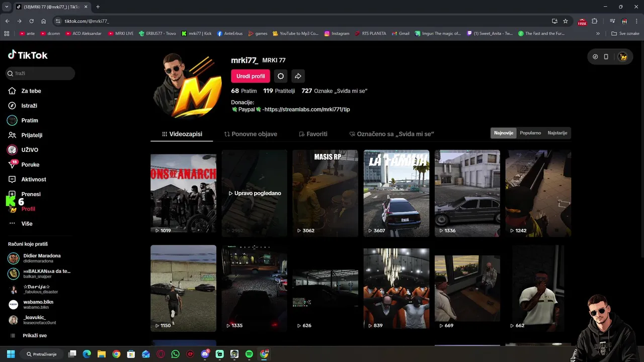
Task: Open Discord from the taskbar
Action: coord(205,354)
